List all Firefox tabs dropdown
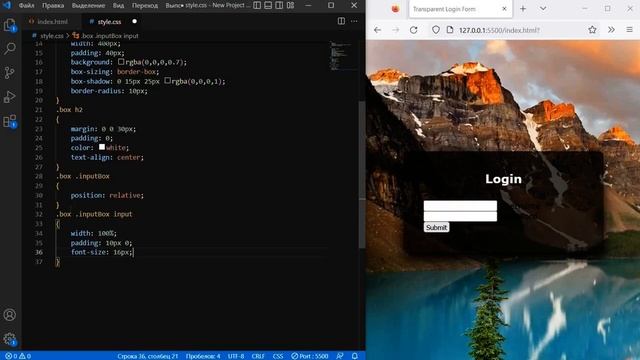The height and width of the screenshot is (360, 640). pyautogui.click(x=543, y=9)
